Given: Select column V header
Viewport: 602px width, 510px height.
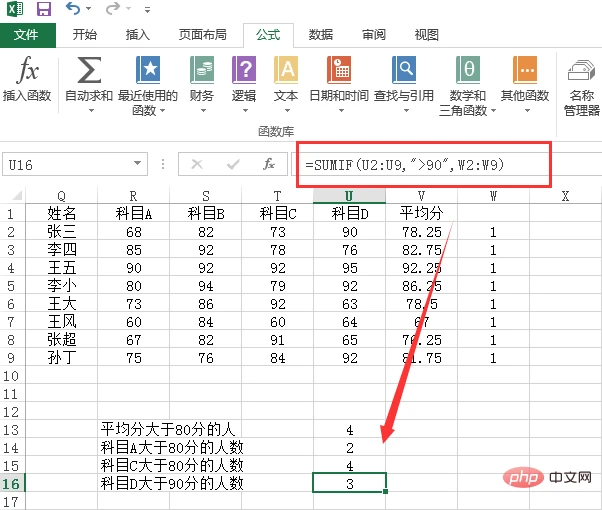Looking at the screenshot, I should point(421,196).
